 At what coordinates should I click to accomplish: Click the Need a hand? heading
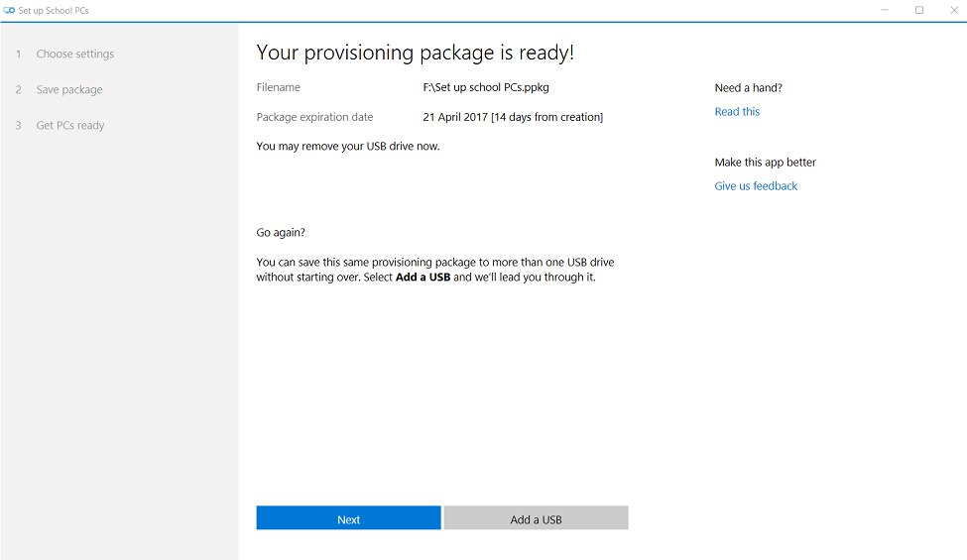pyautogui.click(x=748, y=88)
